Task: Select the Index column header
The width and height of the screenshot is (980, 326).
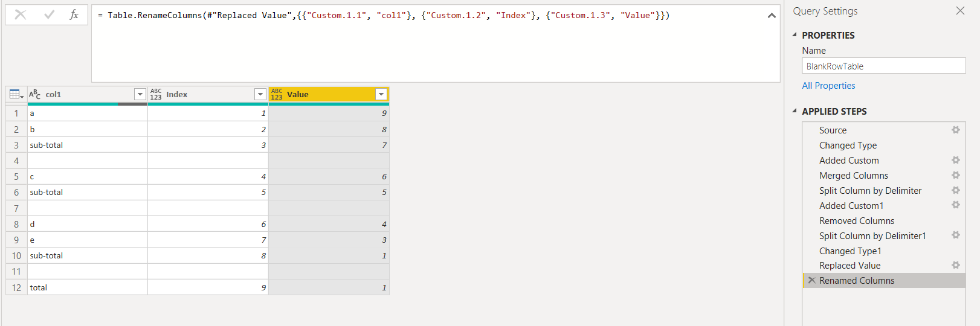Action: (x=208, y=94)
